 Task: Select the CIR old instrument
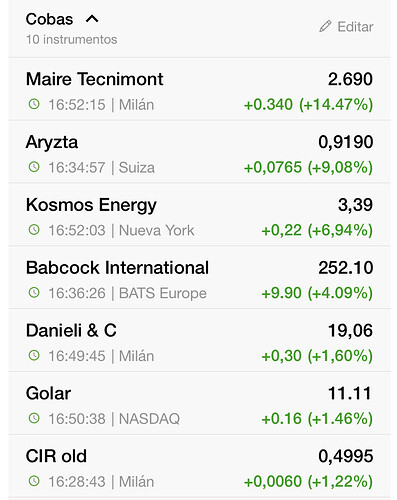point(199,466)
